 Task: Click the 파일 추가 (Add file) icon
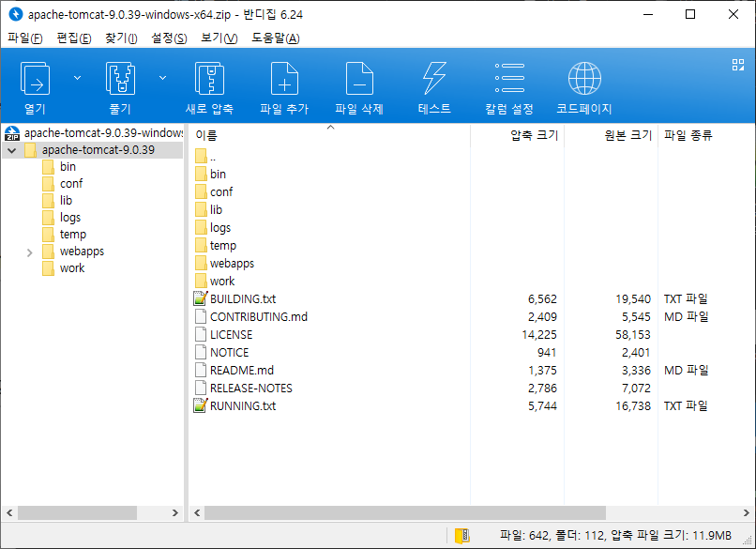pos(284,79)
